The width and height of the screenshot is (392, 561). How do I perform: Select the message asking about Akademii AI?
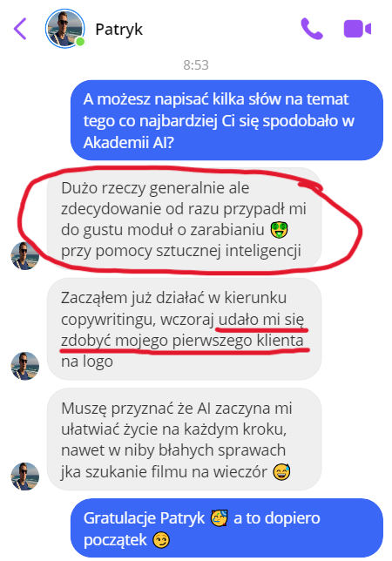pyautogui.click(x=226, y=120)
